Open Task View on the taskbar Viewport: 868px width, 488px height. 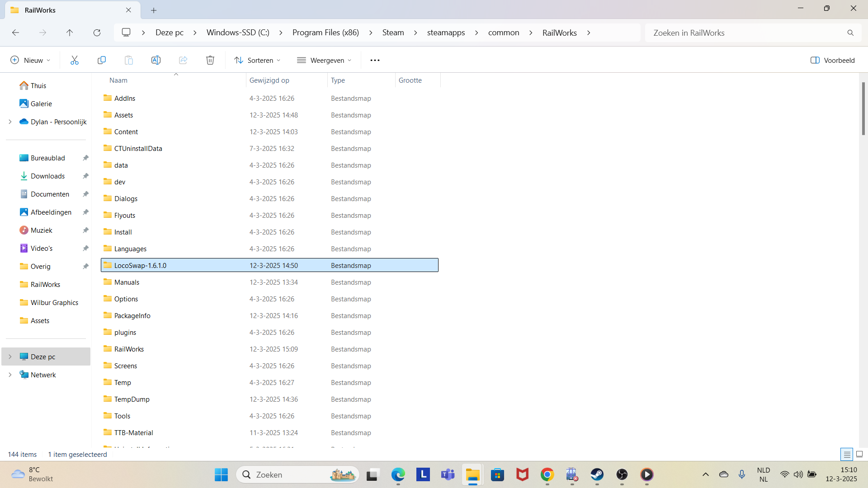tap(372, 474)
